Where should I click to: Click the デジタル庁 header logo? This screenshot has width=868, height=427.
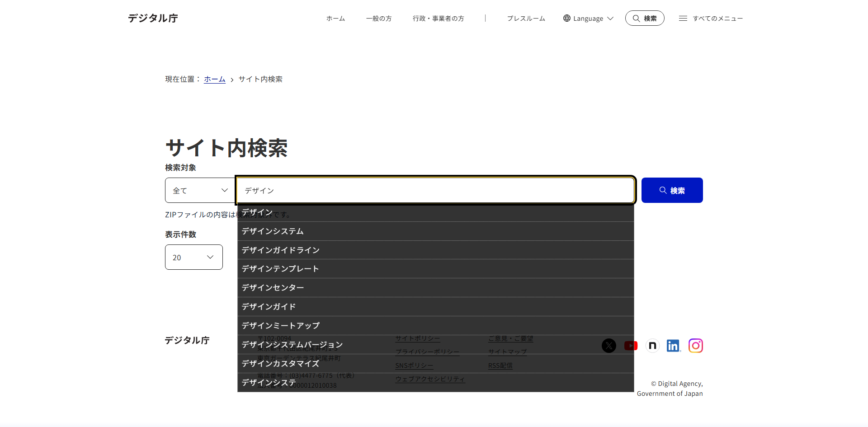[153, 18]
